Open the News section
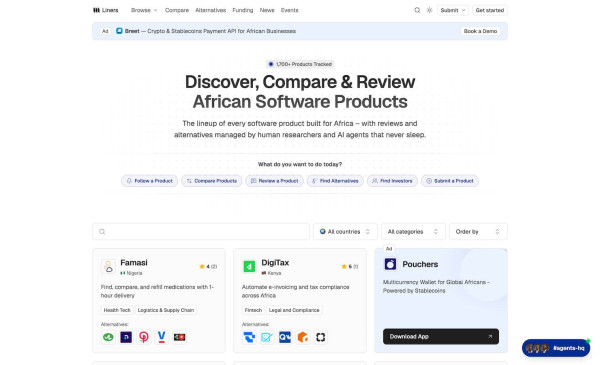Screen dimensions: 600x365 267,10
